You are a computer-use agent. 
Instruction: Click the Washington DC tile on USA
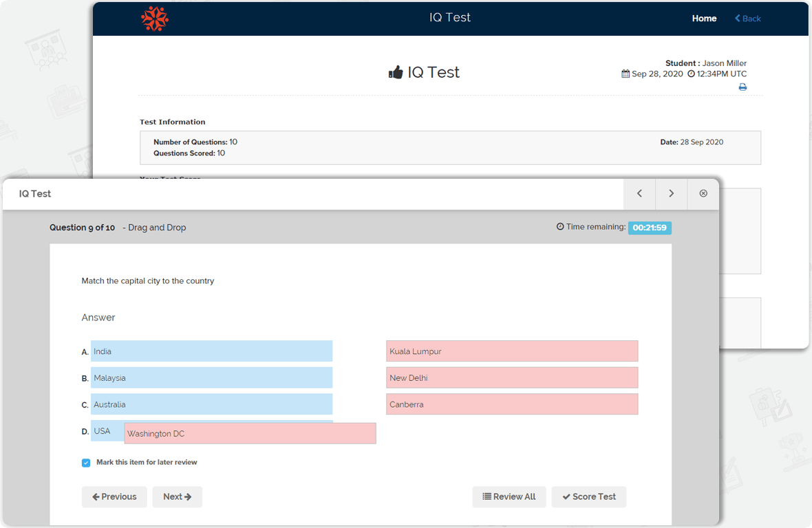tap(250, 433)
